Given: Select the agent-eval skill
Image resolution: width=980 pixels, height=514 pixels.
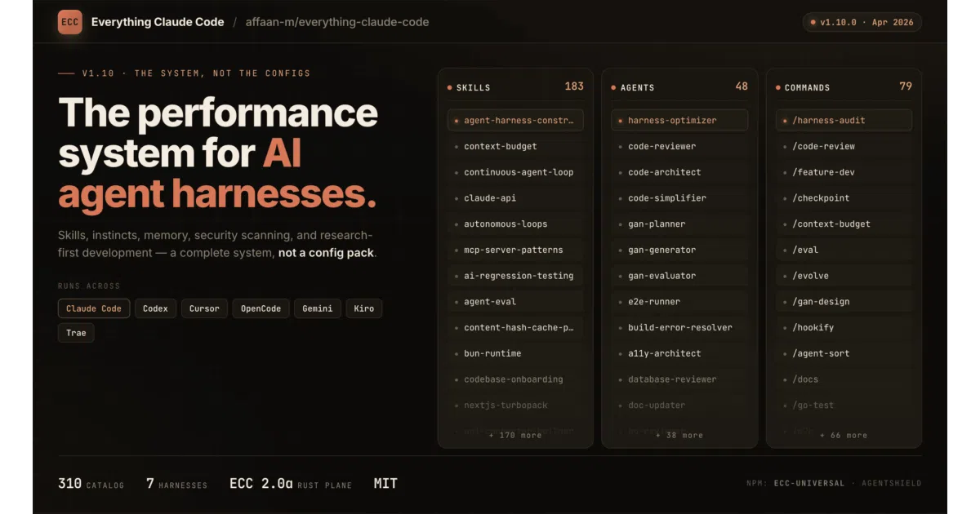Looking at the screenshot, I should (515, 302).
